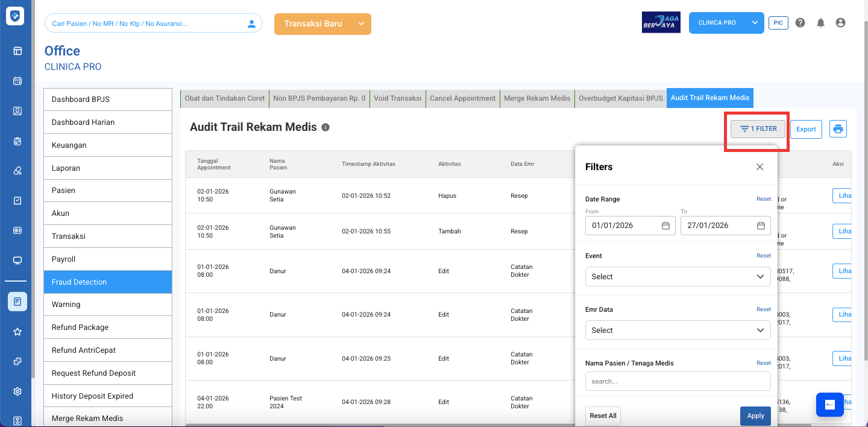
Task: Open the notifications bell icon
Action: [820, 23]
